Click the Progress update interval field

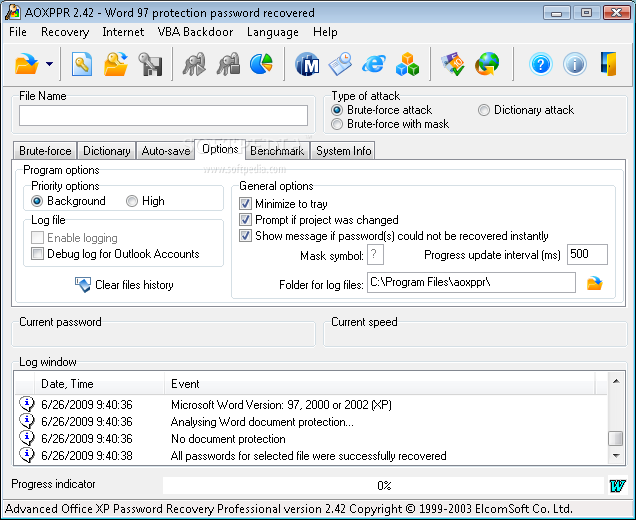[x=587, y=254]
